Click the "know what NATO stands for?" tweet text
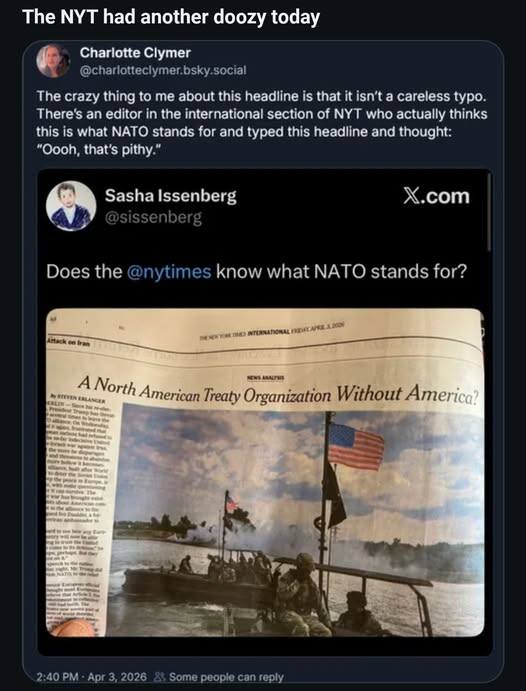This screenshot has height=691, width=526. tap(341, 271)
